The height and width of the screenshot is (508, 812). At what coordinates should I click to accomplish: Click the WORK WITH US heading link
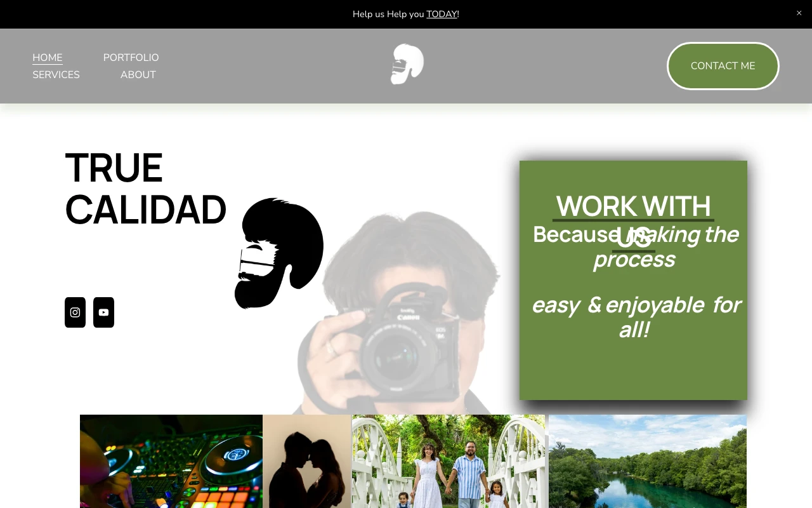tap(633, 207)
